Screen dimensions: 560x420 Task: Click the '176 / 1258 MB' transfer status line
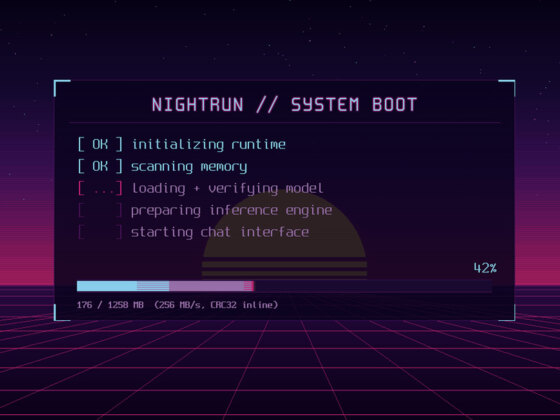point(178,305)
